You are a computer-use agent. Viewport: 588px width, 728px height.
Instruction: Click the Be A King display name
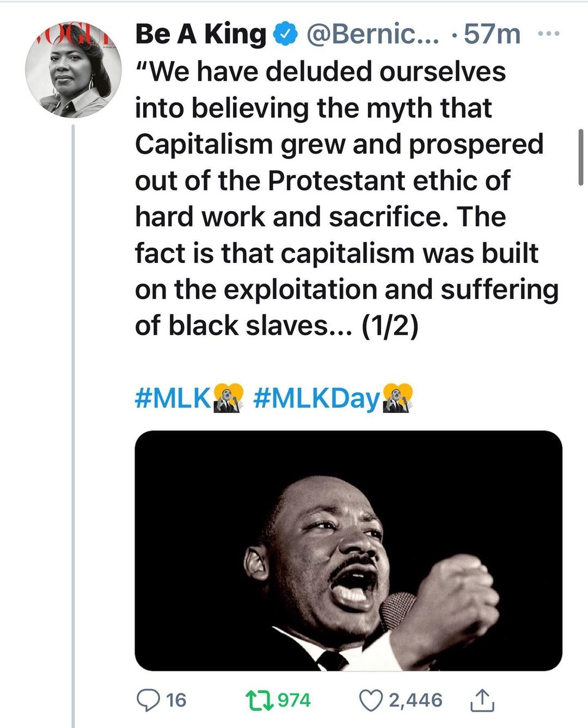pos(201,34)
